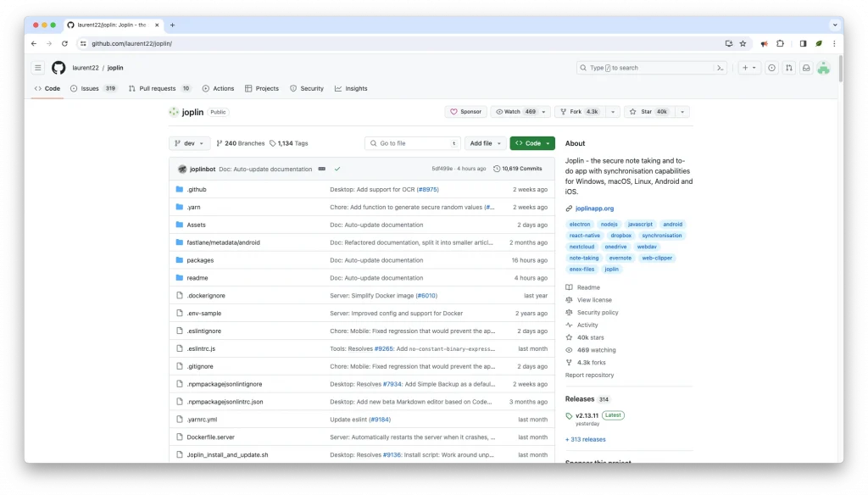The height and width of the screenshot is (495, 868).
Task: Click the Watch button for joplin
Action: click(x=516, y=112)
